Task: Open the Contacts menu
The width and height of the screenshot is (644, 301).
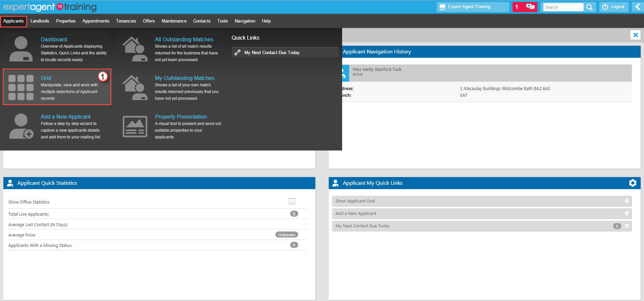Action: (202, 21)
